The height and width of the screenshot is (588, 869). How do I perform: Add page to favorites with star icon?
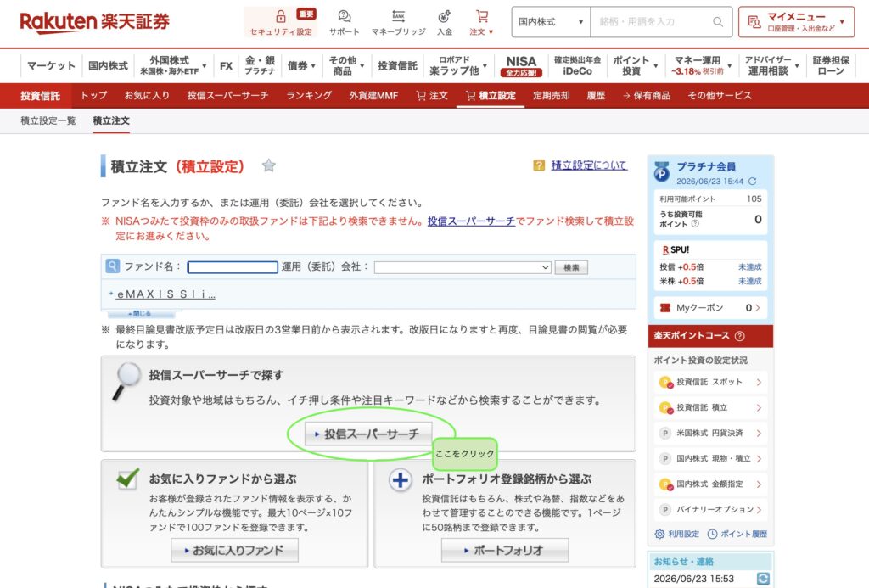tap(269, 165)
